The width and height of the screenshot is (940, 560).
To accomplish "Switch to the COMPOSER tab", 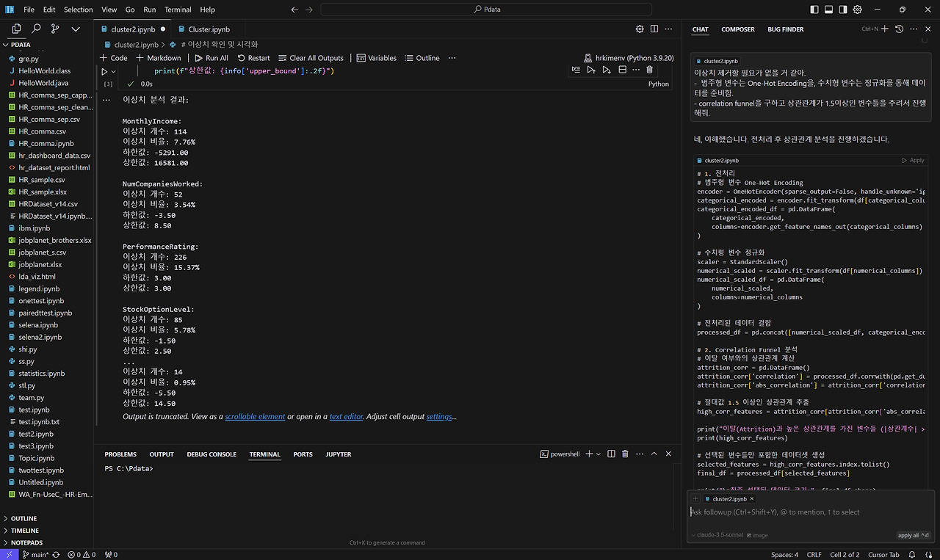I will [737, 29].
